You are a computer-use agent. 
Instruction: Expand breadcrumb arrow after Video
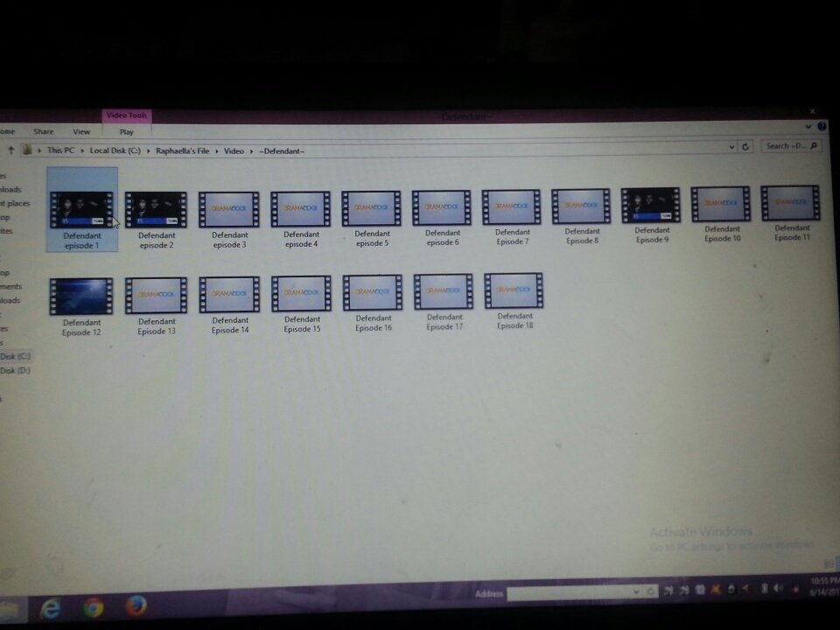(251, 151)
